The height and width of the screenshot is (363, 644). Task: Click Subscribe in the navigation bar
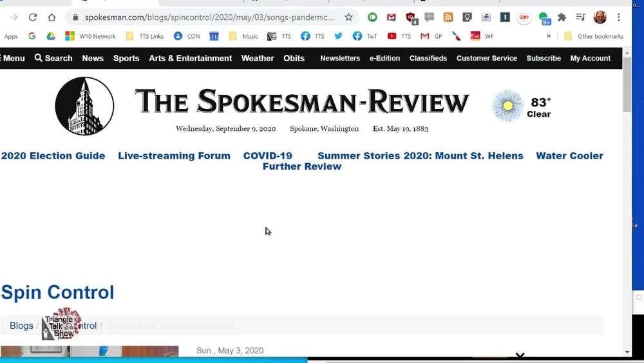point(544,59)
